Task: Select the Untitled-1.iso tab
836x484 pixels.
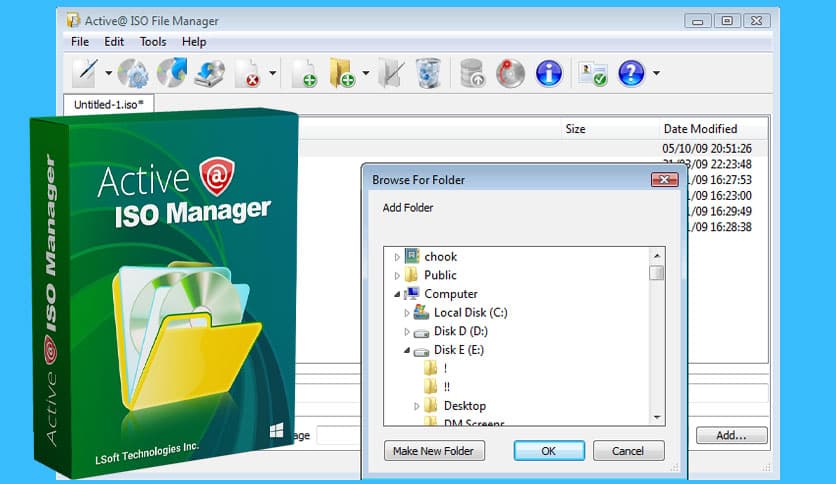Action: (x=109, y=104)
